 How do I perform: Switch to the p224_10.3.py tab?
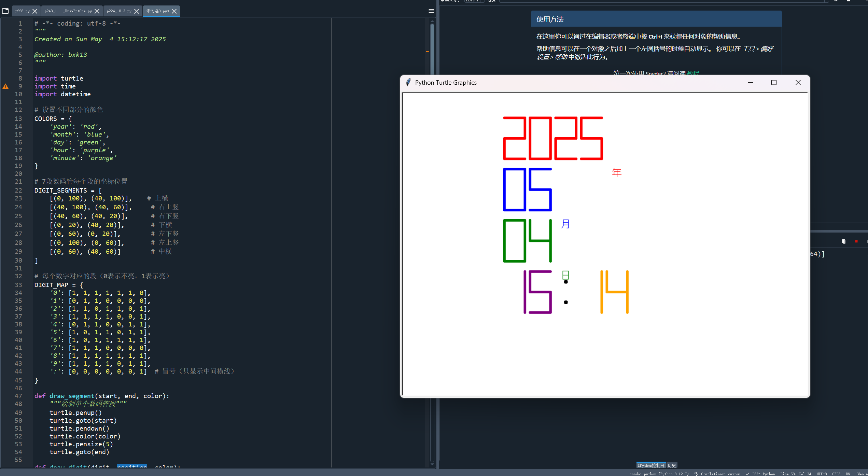[119, 11]
